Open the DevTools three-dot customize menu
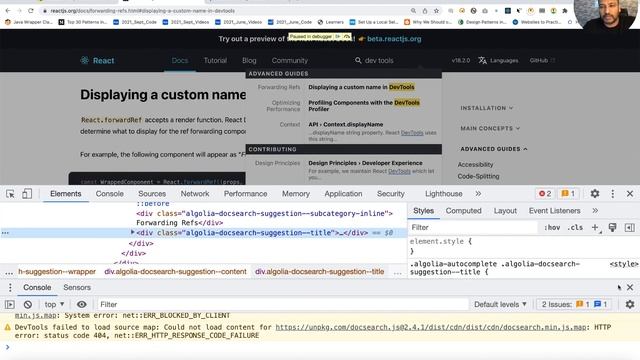This screenshot has height=360, width=640. pyautogui.click(x=613, y=194)
